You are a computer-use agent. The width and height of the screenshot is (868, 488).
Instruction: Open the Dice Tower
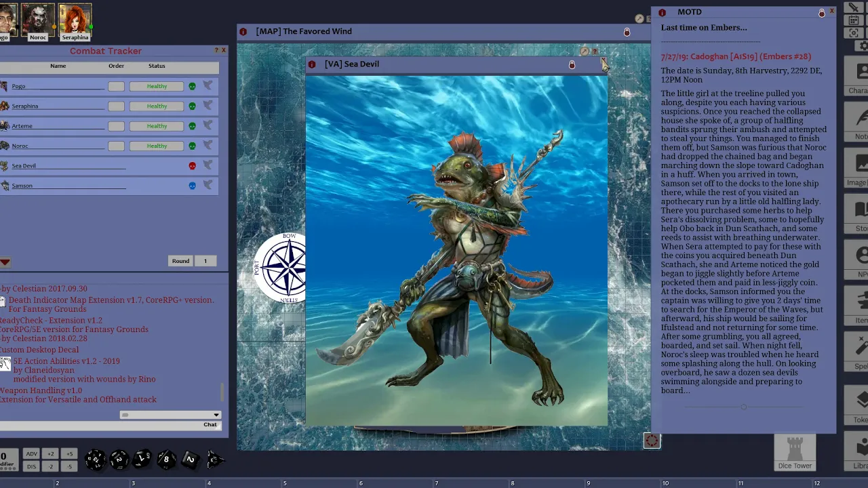point(795,453)
